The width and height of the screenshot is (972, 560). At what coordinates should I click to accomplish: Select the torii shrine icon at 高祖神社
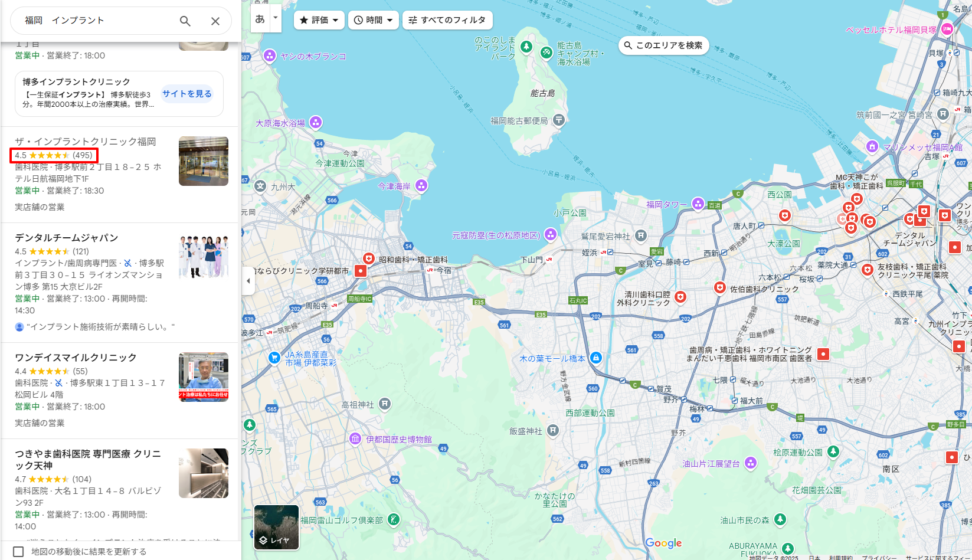pos(384,405)
